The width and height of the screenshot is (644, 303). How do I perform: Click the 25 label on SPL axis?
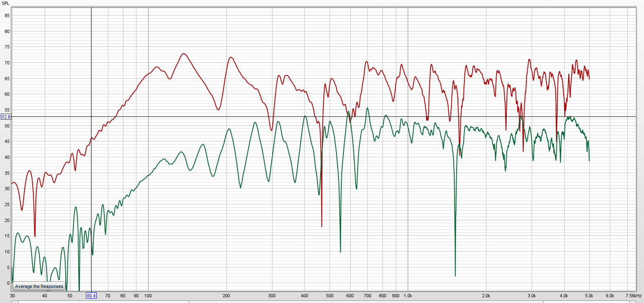7,204
